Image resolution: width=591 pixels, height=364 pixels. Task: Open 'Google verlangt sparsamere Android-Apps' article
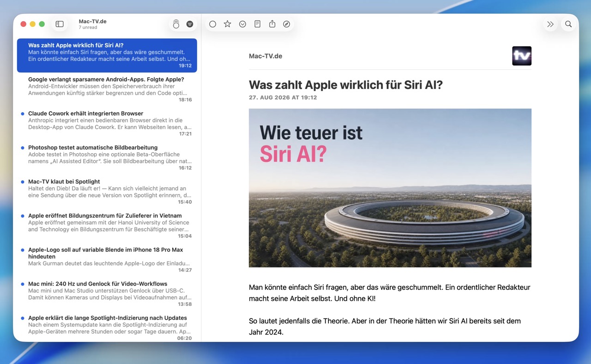pyautogui.click(x=107, y=90)
